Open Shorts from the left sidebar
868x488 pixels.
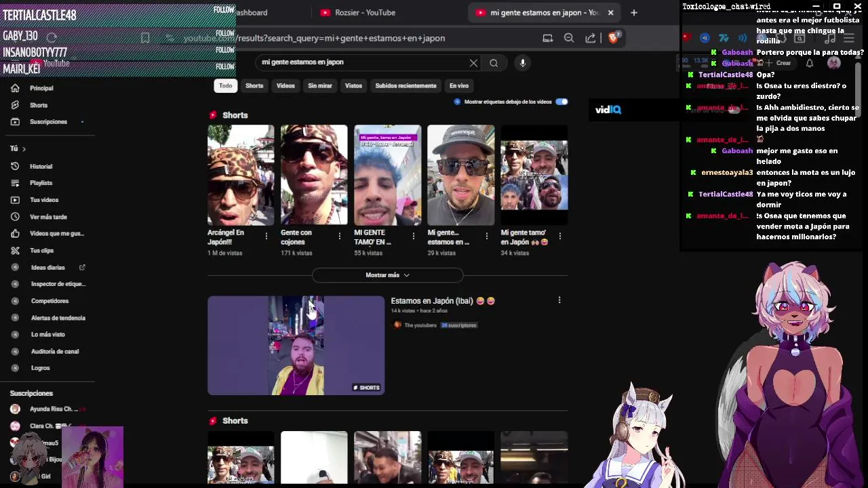coord(39,105)
